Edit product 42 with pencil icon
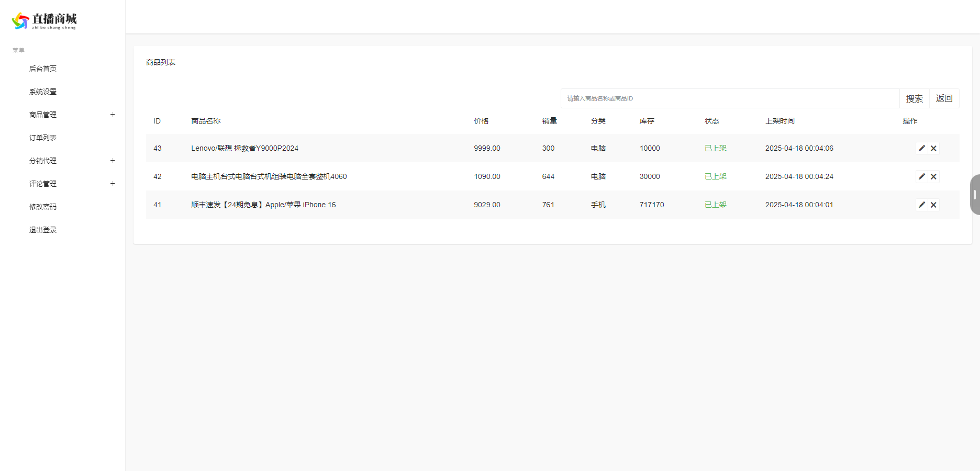This screenshot has height=471, width=980. coord(921,176)
